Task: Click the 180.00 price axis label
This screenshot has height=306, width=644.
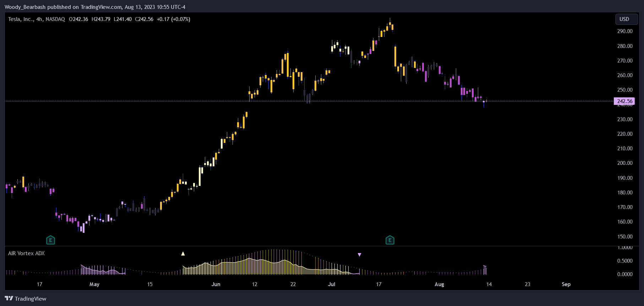Action: pyautogui.click(x=625, y=193)
